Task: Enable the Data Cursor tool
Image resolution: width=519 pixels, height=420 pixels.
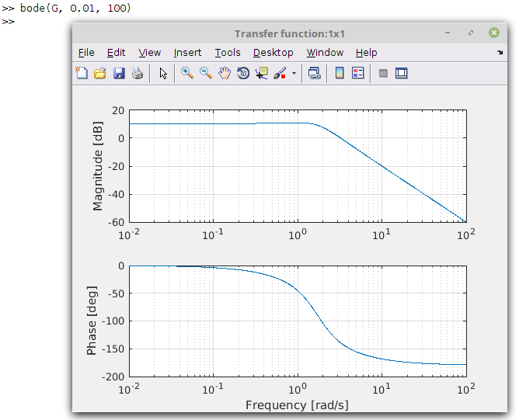Action: tap(262, 73)
